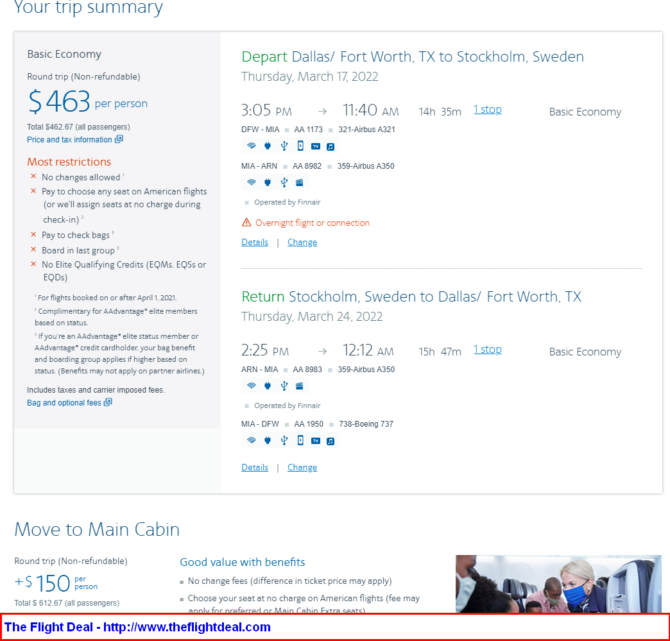Choose Change for the Stockholm to Dallas flight
Screen dimensions: 670x641
(302, 468)
